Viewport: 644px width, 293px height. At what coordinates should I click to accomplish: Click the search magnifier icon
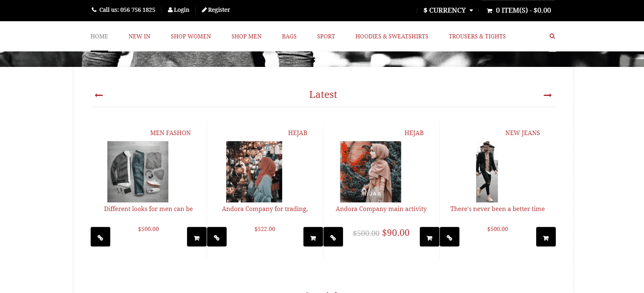click(x=552, y=36)
